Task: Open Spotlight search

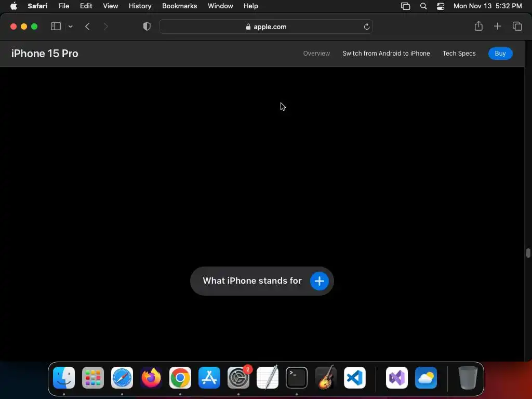Action: [423, 6]
